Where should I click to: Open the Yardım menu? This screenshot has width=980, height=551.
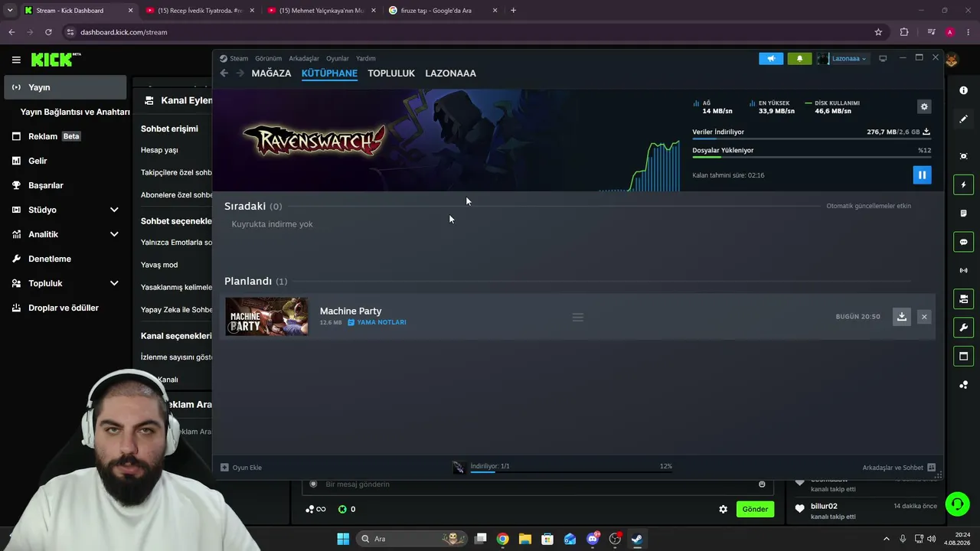366,58
